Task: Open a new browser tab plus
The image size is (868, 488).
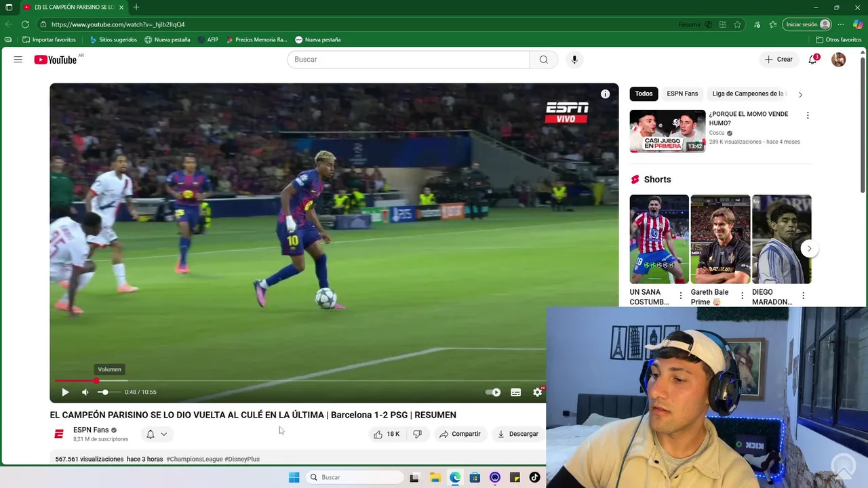Action: (x=136, y=7)
